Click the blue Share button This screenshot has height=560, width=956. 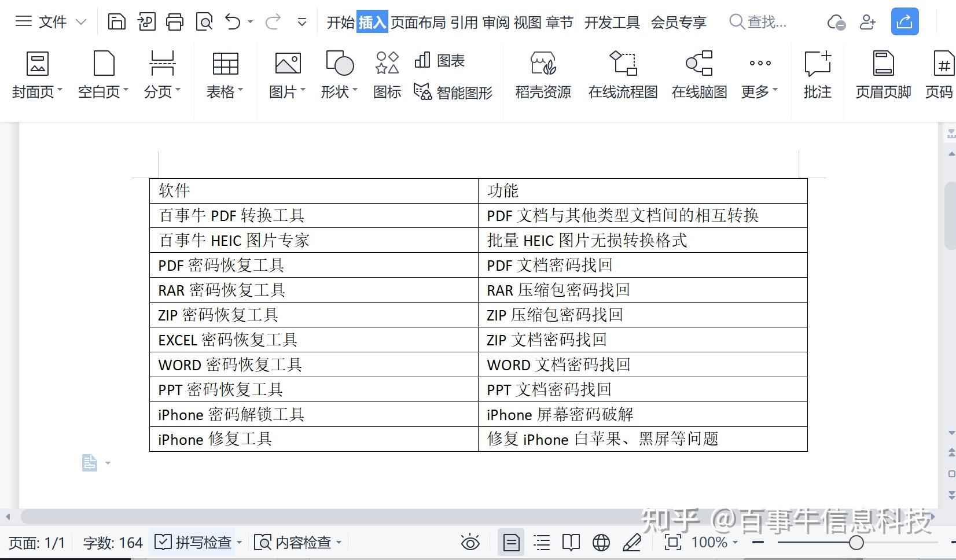coord(904,22)
